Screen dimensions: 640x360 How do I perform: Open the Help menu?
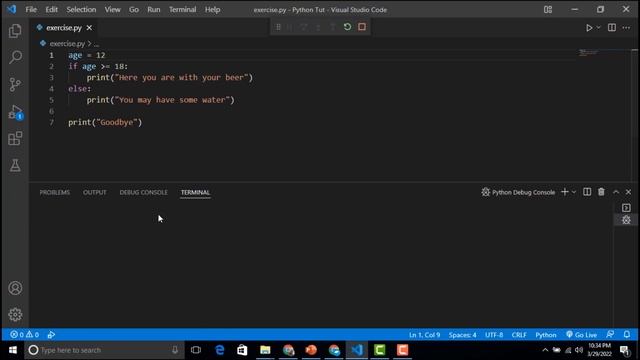pos(212,9)
